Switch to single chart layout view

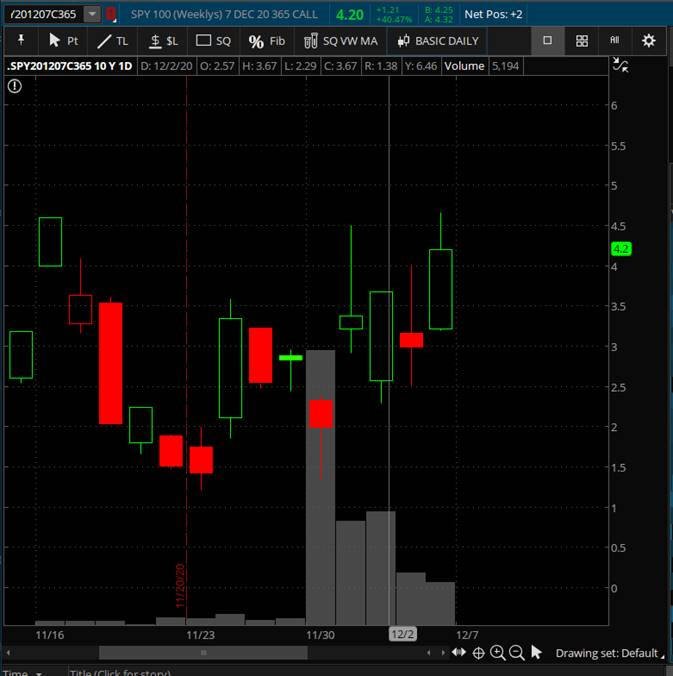pyautogui.click(x=547, y=41)
